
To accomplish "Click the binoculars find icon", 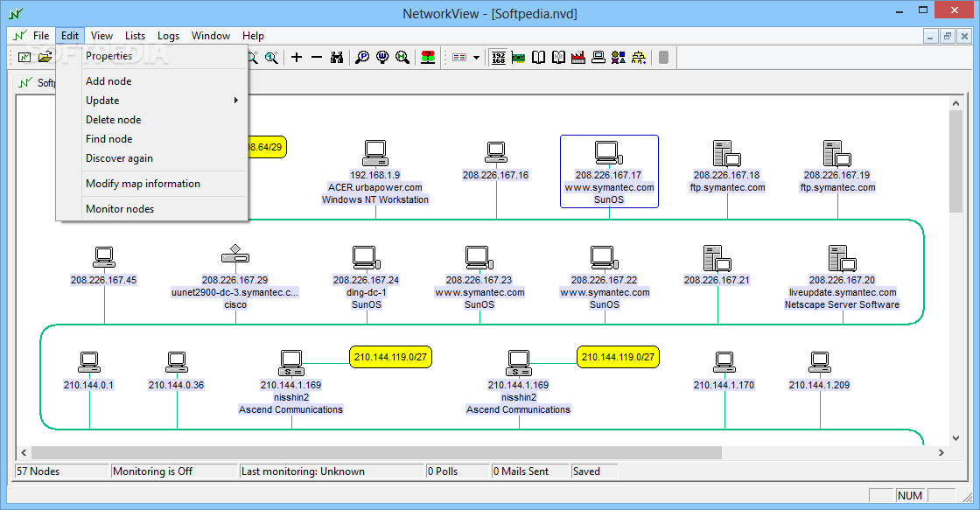I will [x=337, y=58].
